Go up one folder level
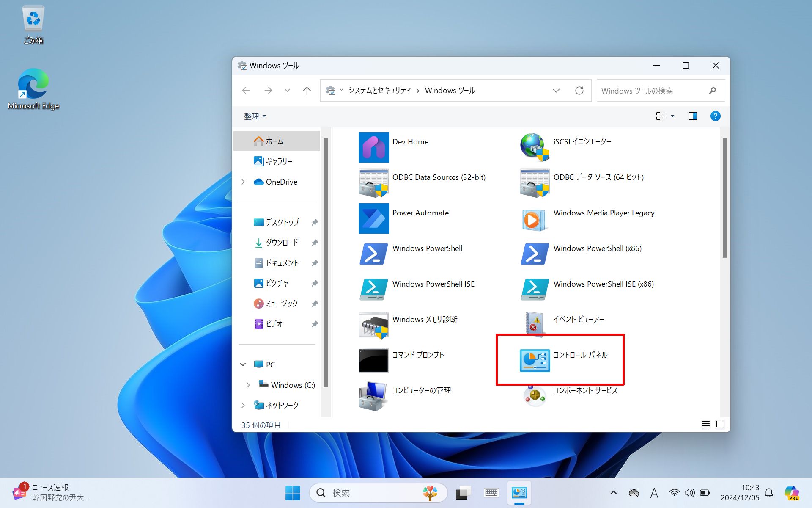 click(307, 91)
